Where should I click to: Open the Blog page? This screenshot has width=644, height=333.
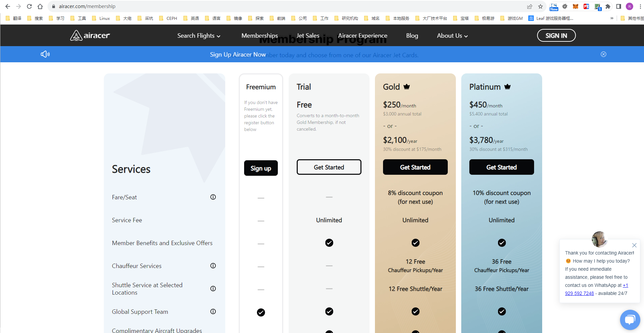[412, 36]
